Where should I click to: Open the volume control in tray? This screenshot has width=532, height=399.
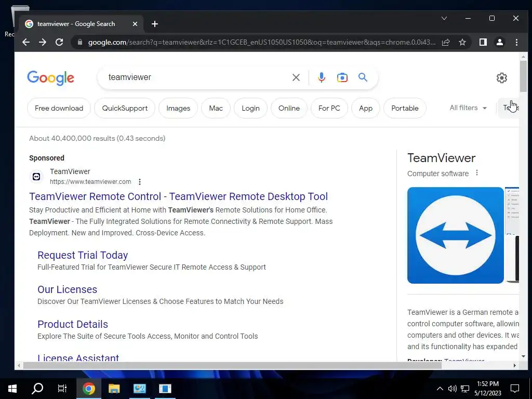click(x=452, y=389)
